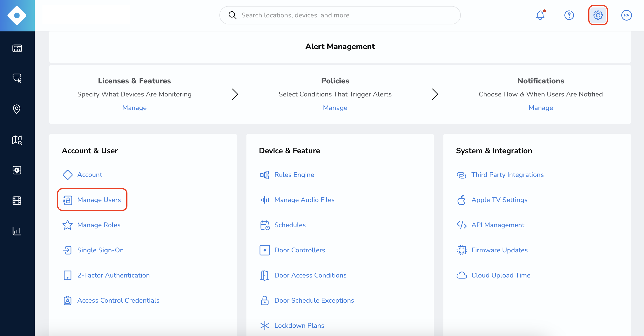Click the contact book icon beside Manage Users
The height and width of the screenshot is (336, 644).
coord(68,200)
